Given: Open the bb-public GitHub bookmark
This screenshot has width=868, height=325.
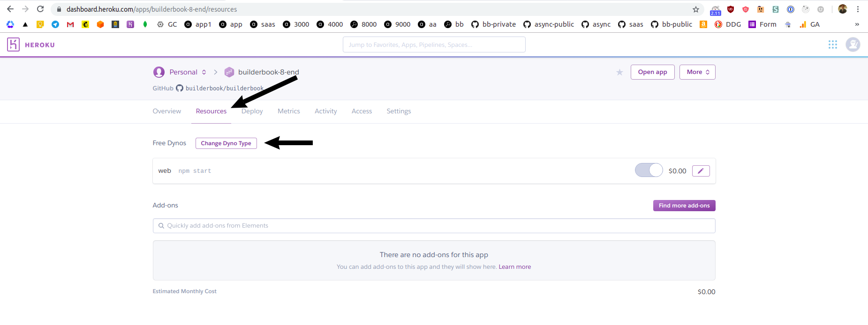Looking at the screenshot, I should click(x=672, y=24).
